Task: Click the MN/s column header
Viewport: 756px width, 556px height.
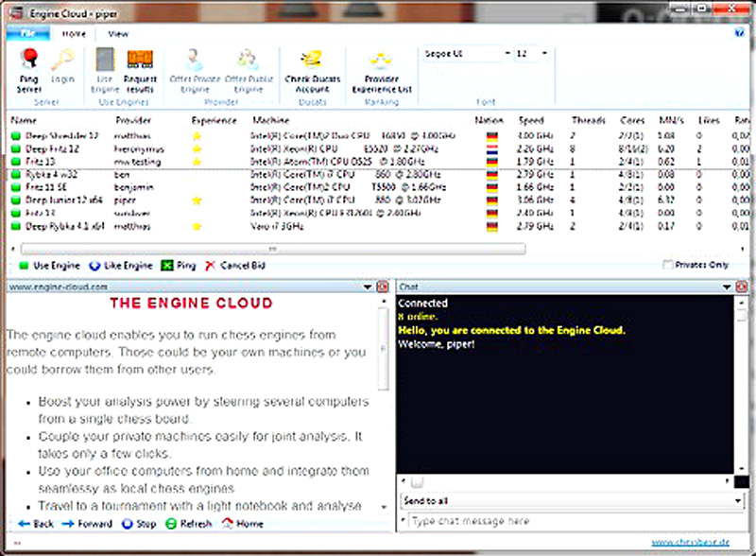Action: 671,120
